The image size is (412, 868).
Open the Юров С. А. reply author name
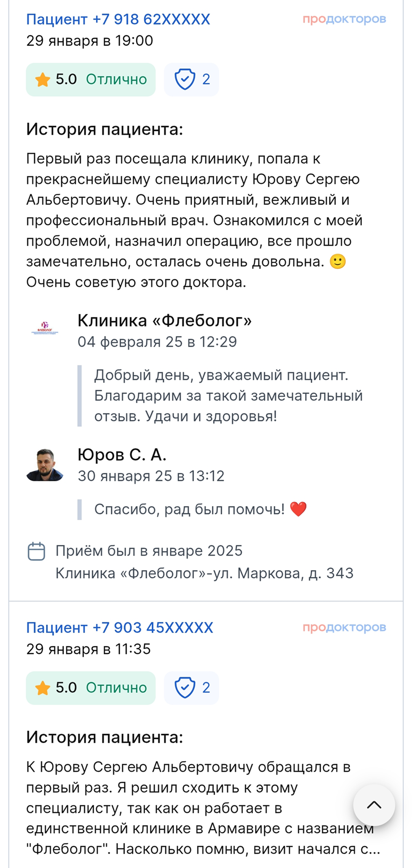coord(122,454)
